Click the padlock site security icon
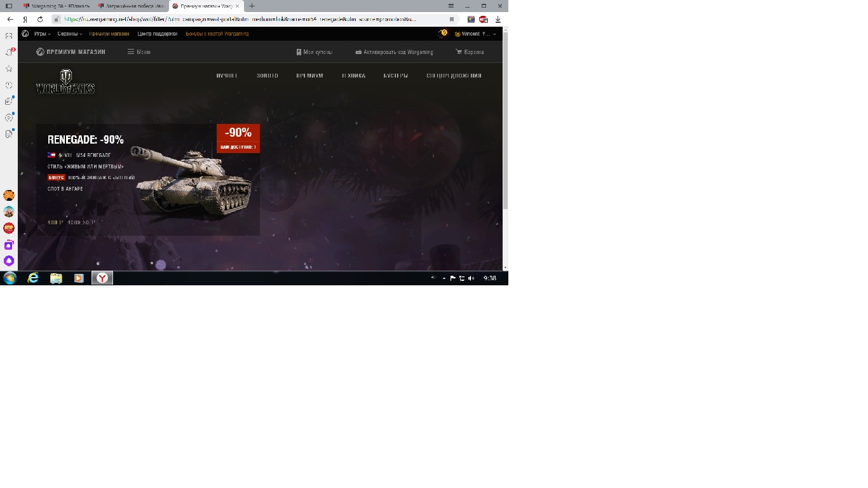This screenshot has width=868, height=488. click(57, 20)
